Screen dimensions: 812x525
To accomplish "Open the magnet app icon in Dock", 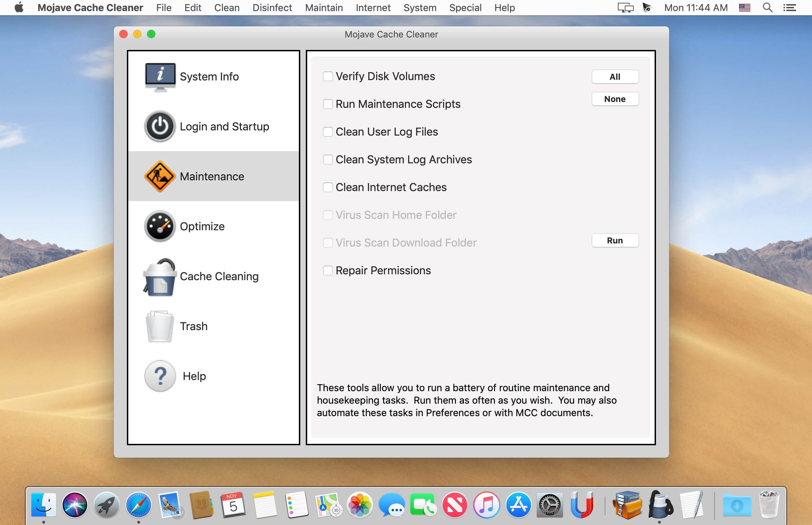I will coord(582,505).
